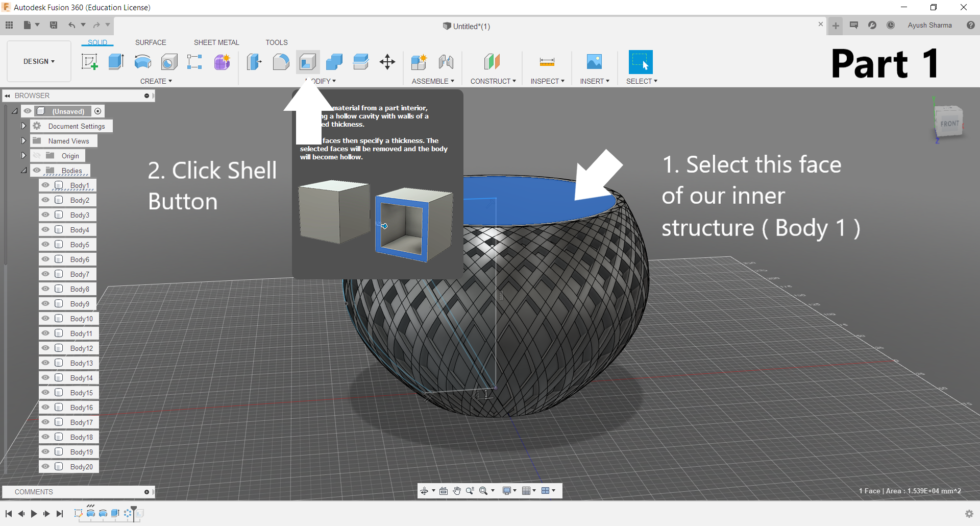Select the Pan tool in the navigation bar
The width and height of the screenshot is (980, 526).
coord(457,490)
